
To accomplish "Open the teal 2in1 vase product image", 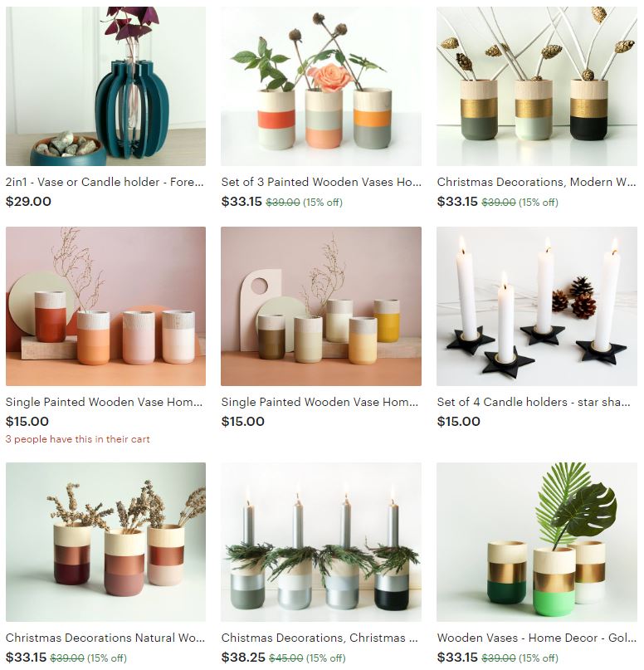I will (105, 86).
